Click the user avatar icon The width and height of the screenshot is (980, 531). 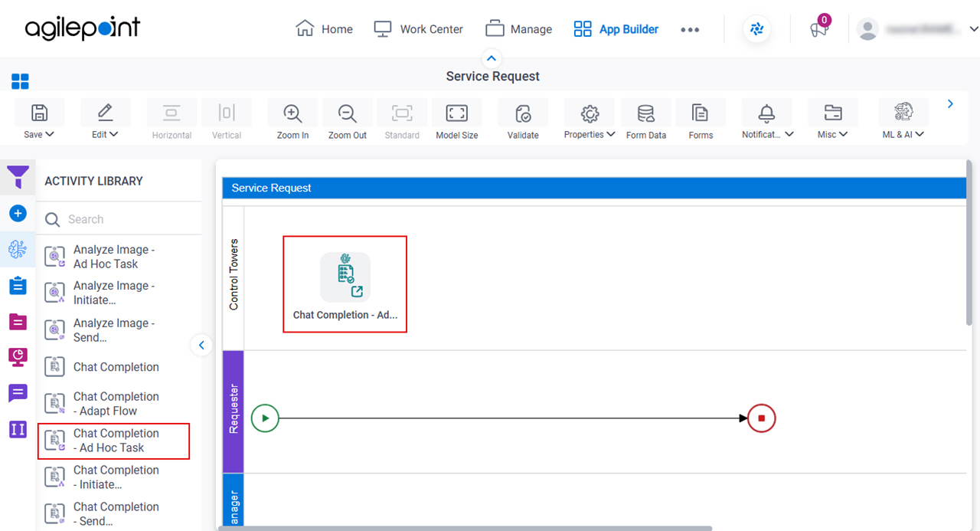pyautogui.click(x=867, y=30)
